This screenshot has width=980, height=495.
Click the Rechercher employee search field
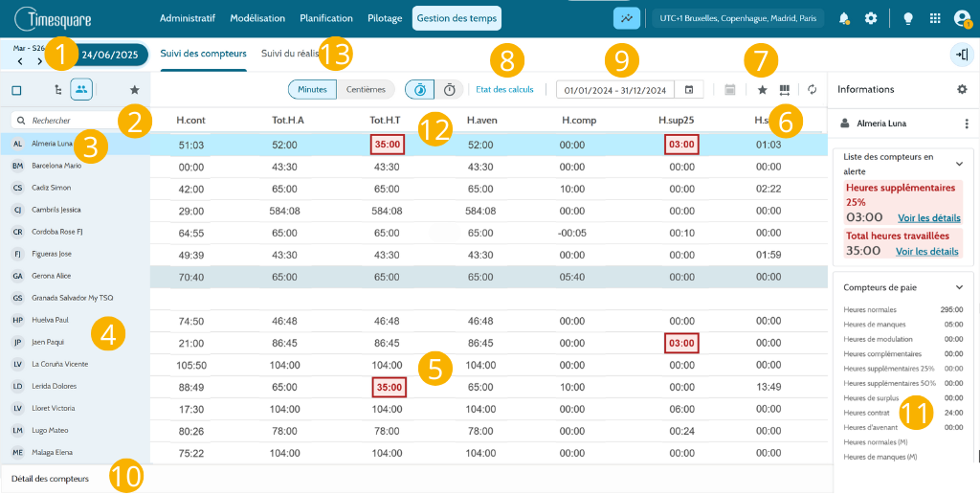tap(72, 120)
